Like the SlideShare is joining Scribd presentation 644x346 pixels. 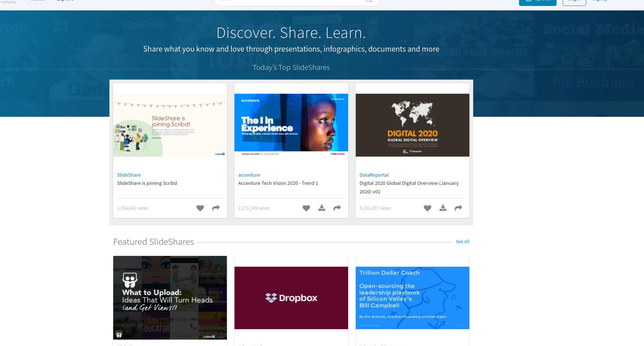pyautogui.click(x=200, y=208)
